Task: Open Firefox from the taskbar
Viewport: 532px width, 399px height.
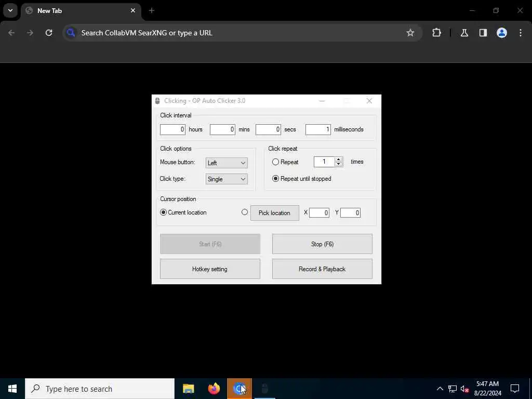Action: [214, 389]
